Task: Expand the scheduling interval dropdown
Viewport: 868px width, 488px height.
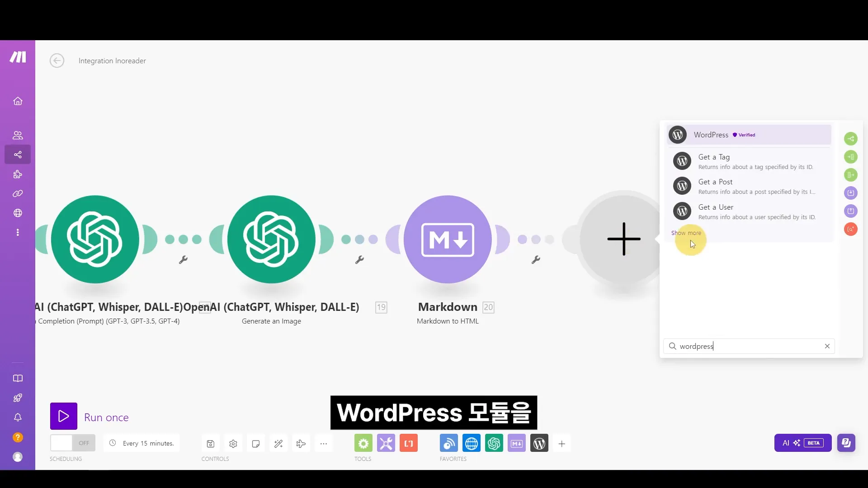Action: [x=148, y=443]
